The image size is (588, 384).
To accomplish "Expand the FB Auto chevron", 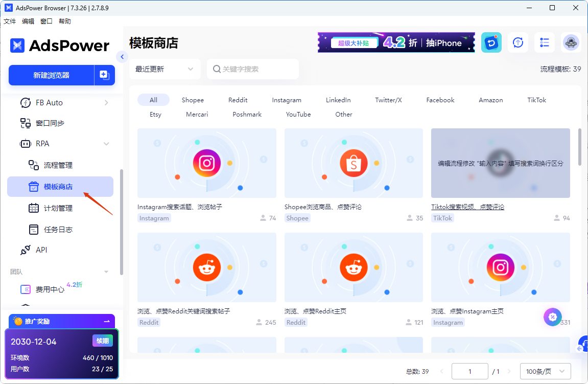I will click(106, 102).
